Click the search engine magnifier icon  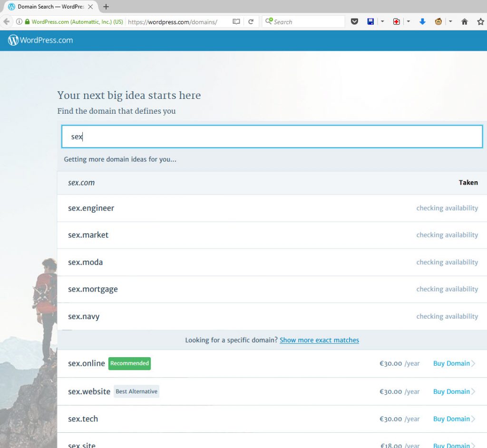pos(269,21)
